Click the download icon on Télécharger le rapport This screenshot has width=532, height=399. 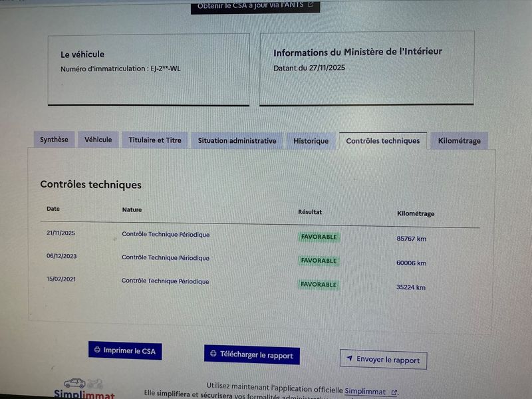click(x=213, y=354)
